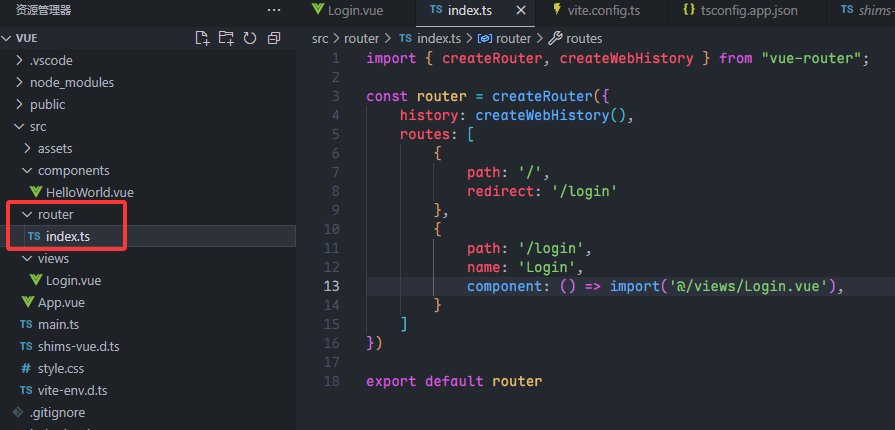Open style.css file in explorer

click(60, 368)
